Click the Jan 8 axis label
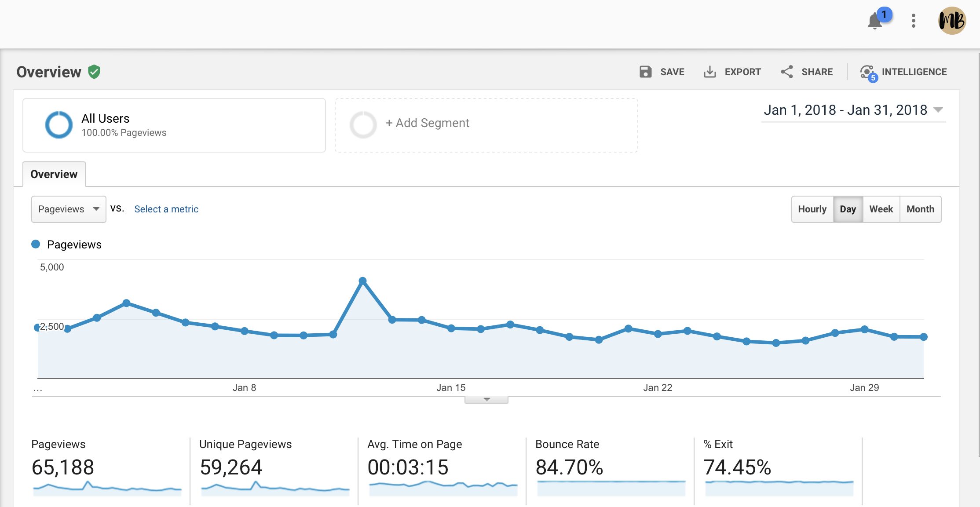 click(244, 387)
